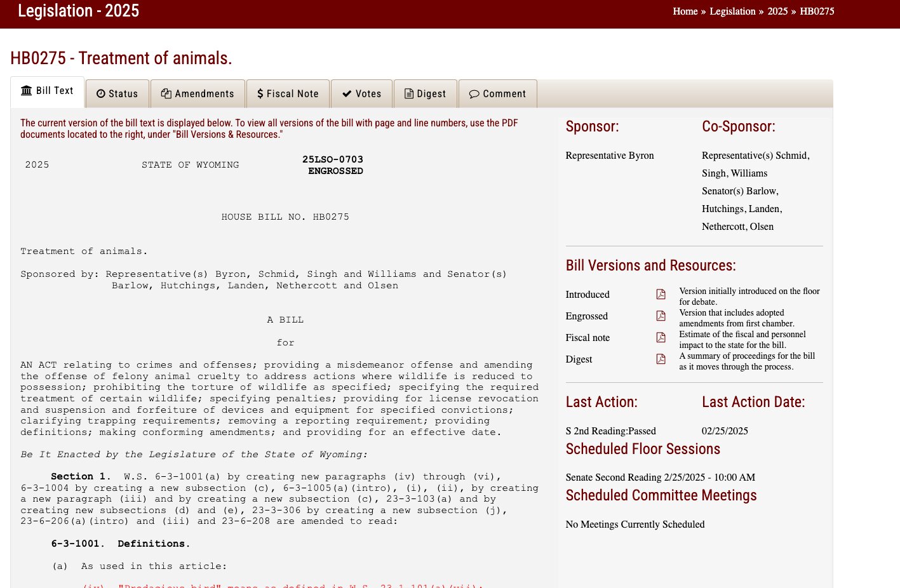Click the HB0275 - Treatment of animals heading

click(x=121, y=58)
